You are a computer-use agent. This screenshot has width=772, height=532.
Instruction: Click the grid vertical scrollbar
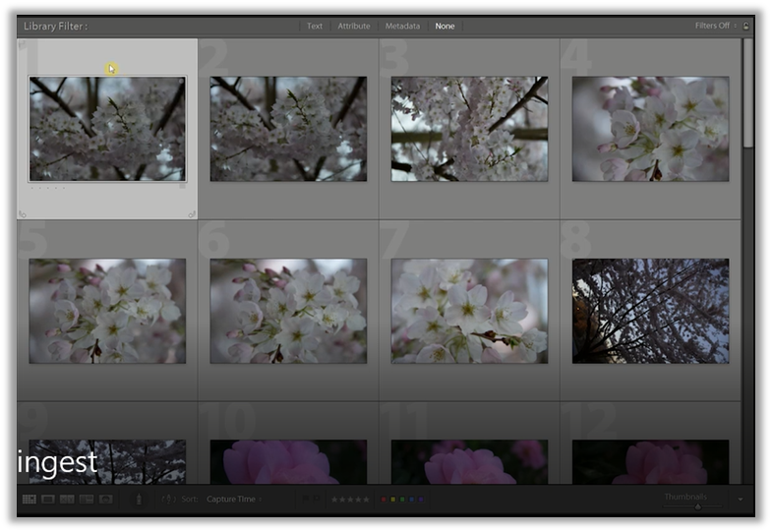(x=747, y=92)
